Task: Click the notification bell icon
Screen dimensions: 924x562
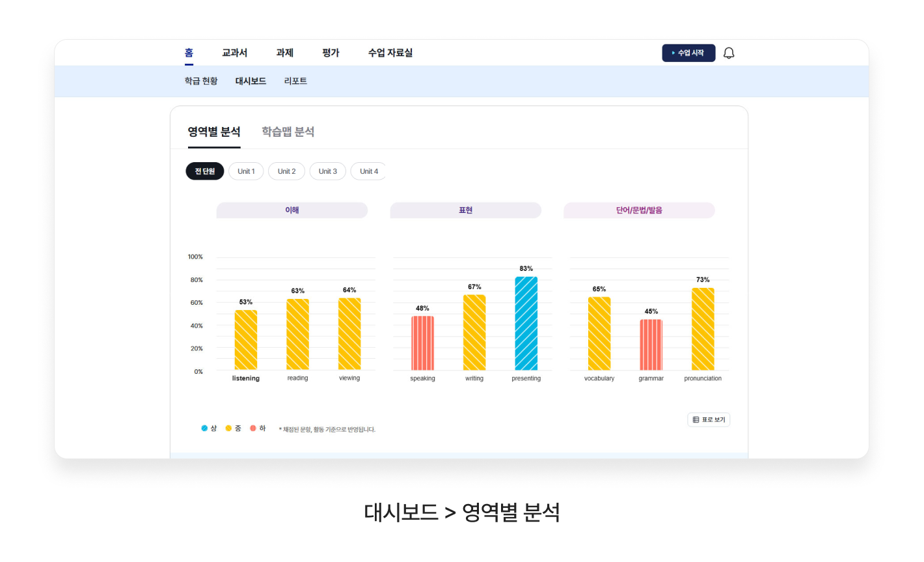Action: click(x=729, y=53)
